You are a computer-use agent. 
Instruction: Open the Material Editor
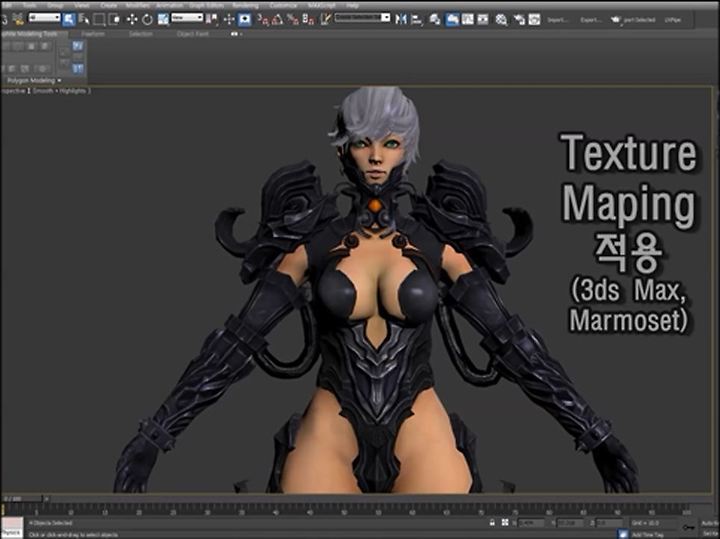click(x=501, y=19)
